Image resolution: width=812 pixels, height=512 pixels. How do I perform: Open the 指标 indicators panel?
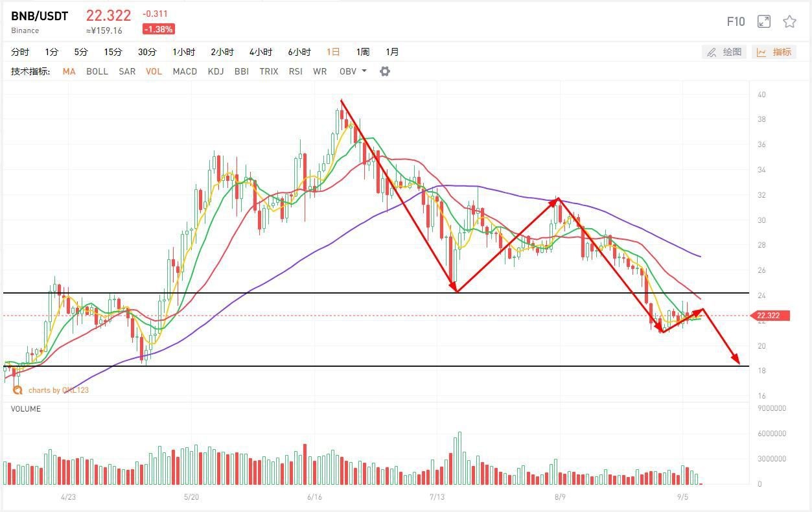click(x=774, y=52)
